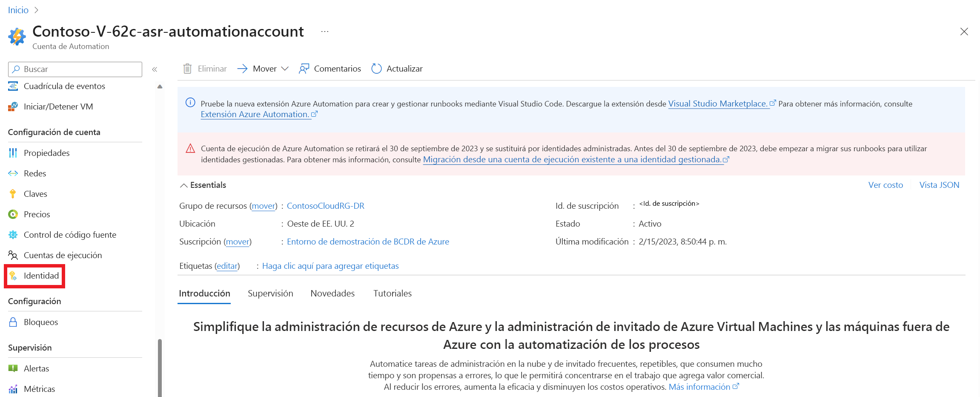
Task: Click editar link next to Etiquetas
Action: pos(227,266)
